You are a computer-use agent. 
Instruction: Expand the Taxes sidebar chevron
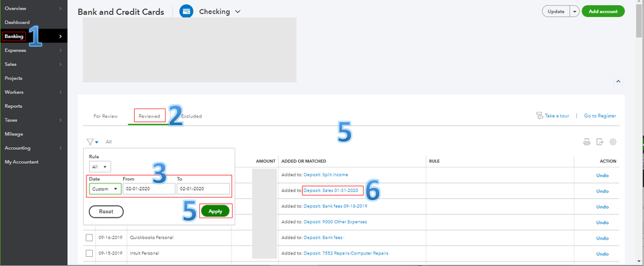click(61, 121)
